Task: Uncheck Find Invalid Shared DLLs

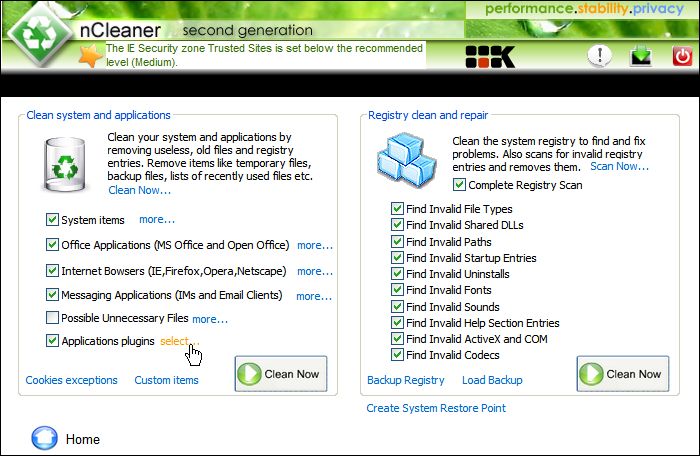Action: (397, 225)
